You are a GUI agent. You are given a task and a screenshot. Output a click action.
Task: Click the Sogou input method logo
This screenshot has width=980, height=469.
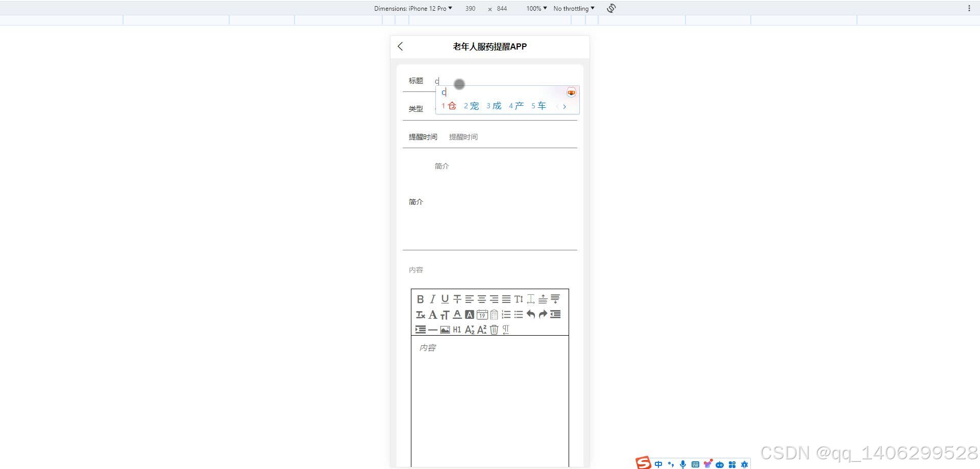coord(643,463)
